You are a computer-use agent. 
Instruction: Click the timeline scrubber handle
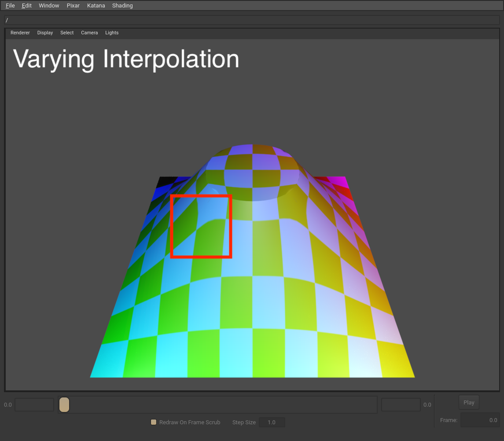(x=64, y=404)
